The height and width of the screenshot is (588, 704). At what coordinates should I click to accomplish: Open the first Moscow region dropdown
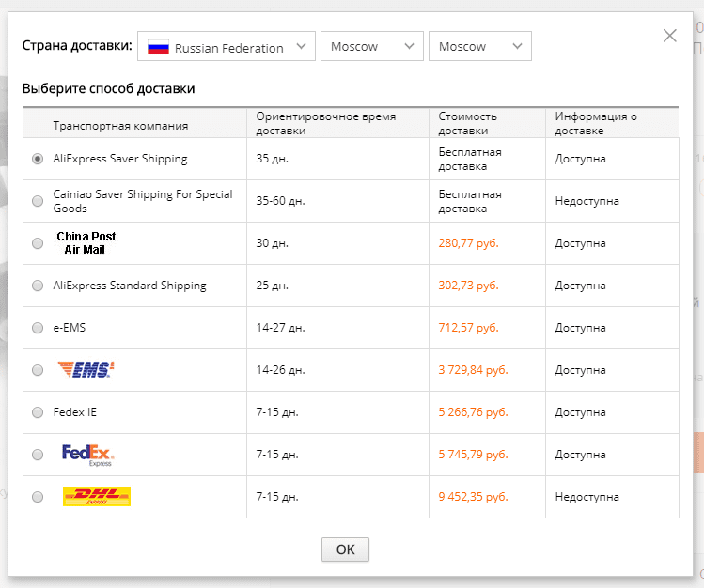tap(372, 46)
